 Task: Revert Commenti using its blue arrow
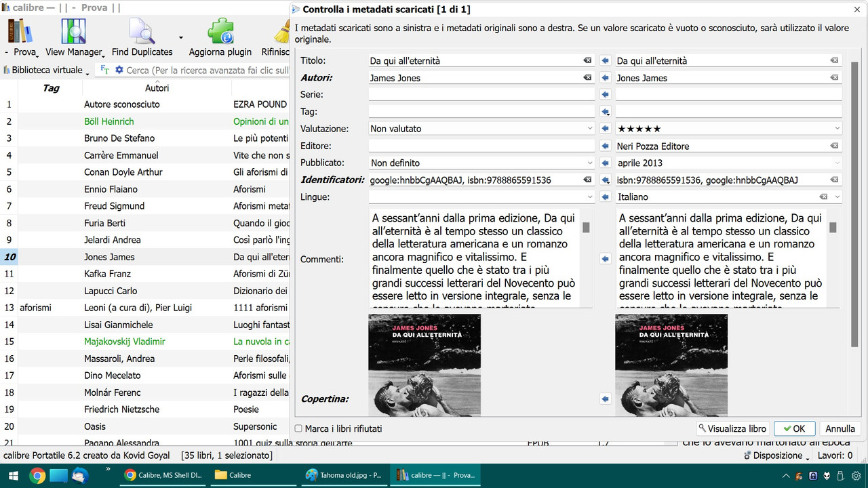point(606,259)
